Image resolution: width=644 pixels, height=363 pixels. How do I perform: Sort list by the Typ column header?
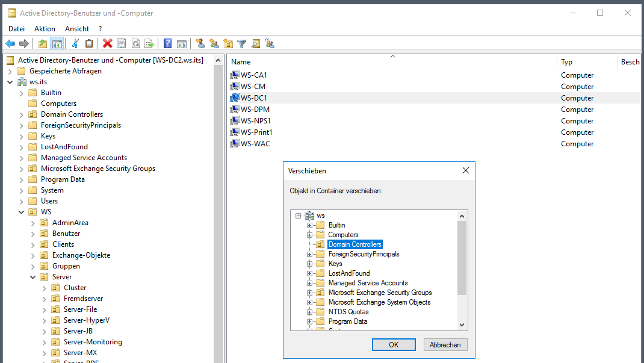(x=587, y=61)
